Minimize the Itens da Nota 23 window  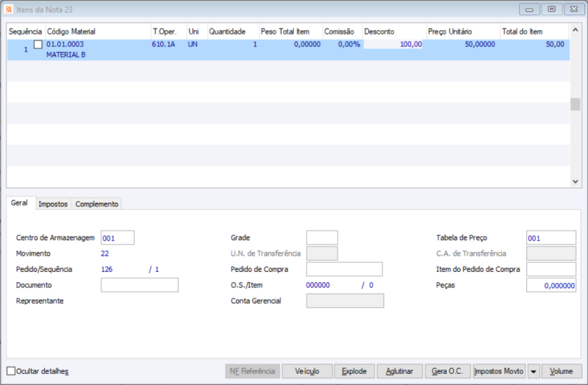(x=529, y=10)
